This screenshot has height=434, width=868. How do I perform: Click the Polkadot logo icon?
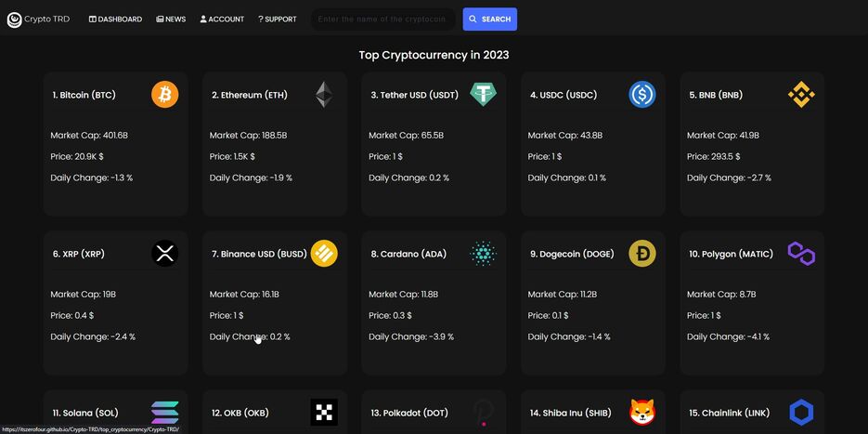[484, 413]
